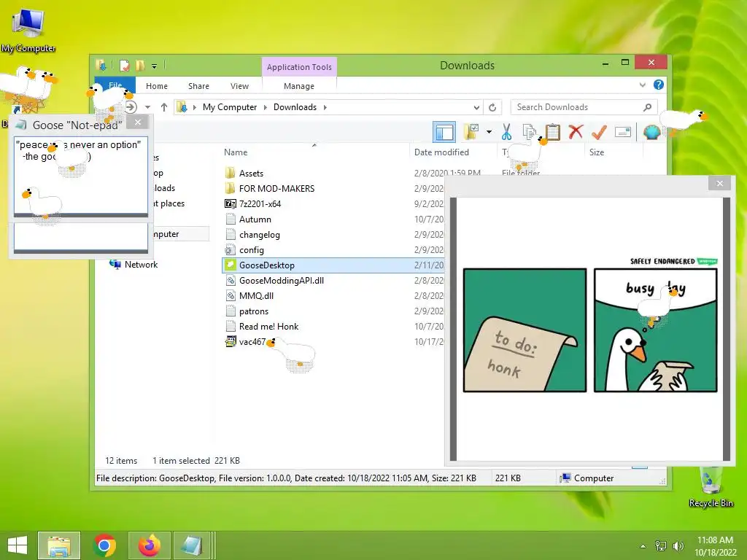
Task: Open Customize Quick Access Toolbar dropdown
Action: coord(155,66)
